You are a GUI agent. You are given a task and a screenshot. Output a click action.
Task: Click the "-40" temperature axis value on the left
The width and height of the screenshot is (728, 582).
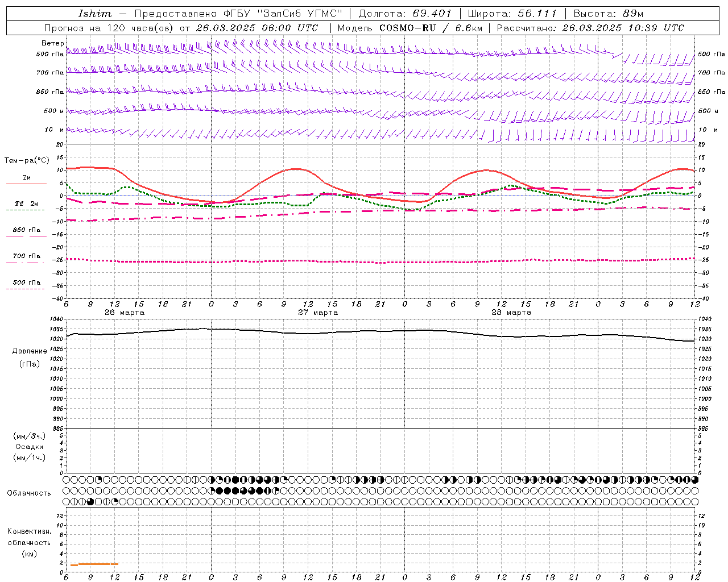[59, 298]
